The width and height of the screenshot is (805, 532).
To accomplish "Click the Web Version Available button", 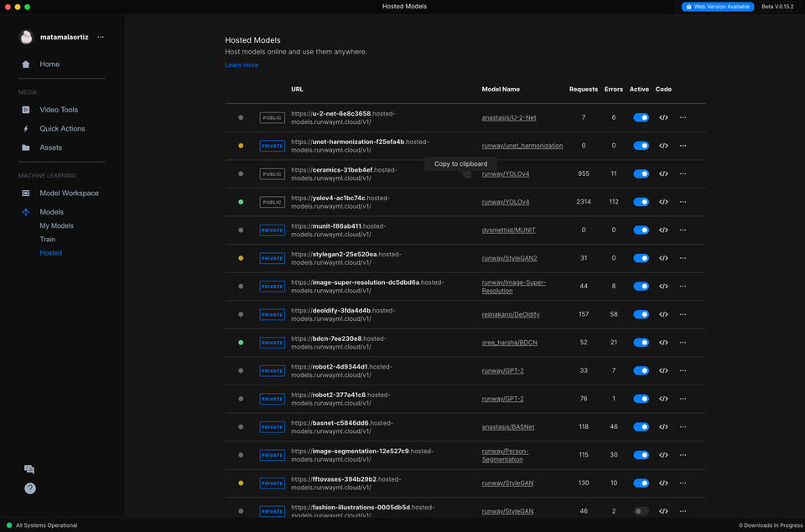I will [718, 7].
